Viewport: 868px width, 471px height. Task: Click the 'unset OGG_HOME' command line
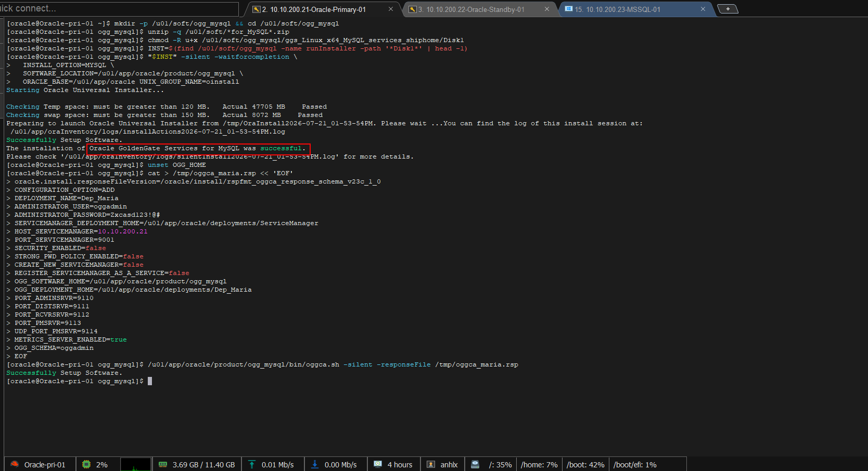[x=177, y=165]
